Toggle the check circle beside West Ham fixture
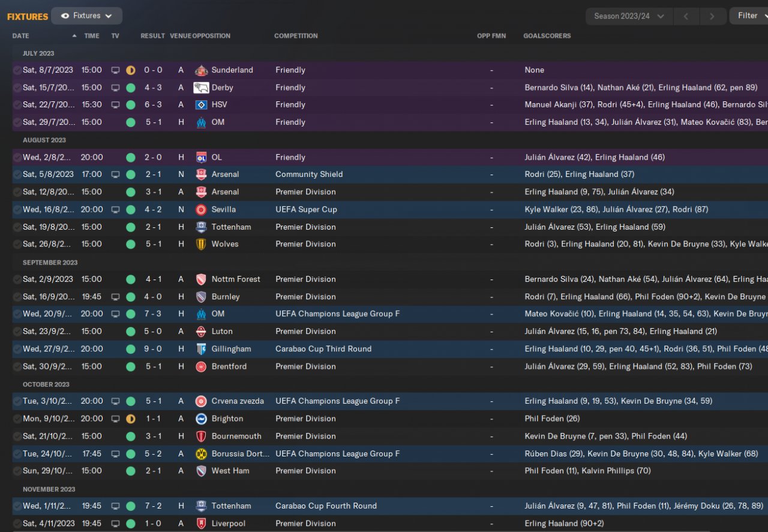Viewport: 768px width, 532px height. [x=17, y=471]
